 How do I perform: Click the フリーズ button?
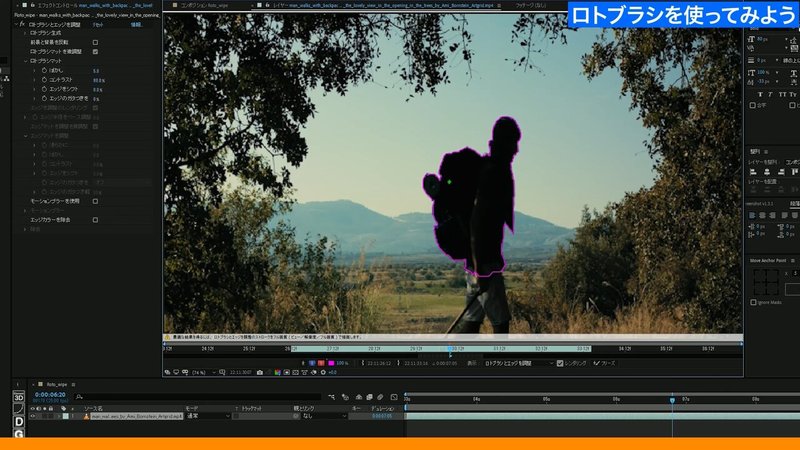pos(604,363)
